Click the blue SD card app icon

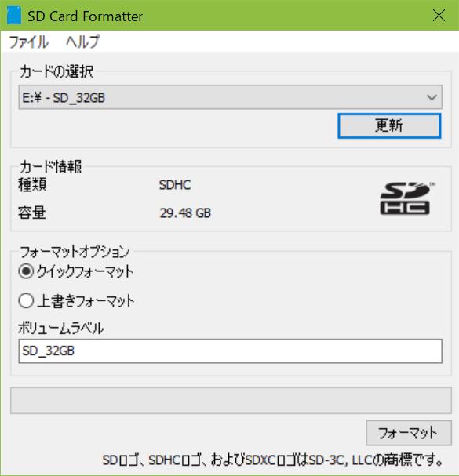pyautogui.click(x=14, y=16)
